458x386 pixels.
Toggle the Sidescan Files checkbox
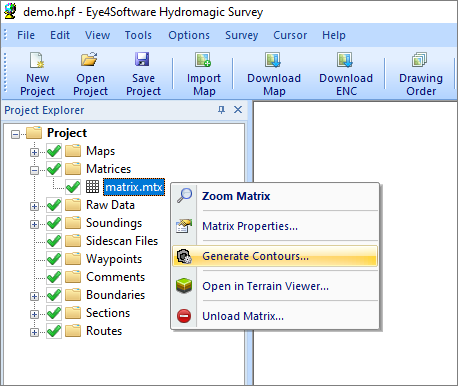click(54, 241)
